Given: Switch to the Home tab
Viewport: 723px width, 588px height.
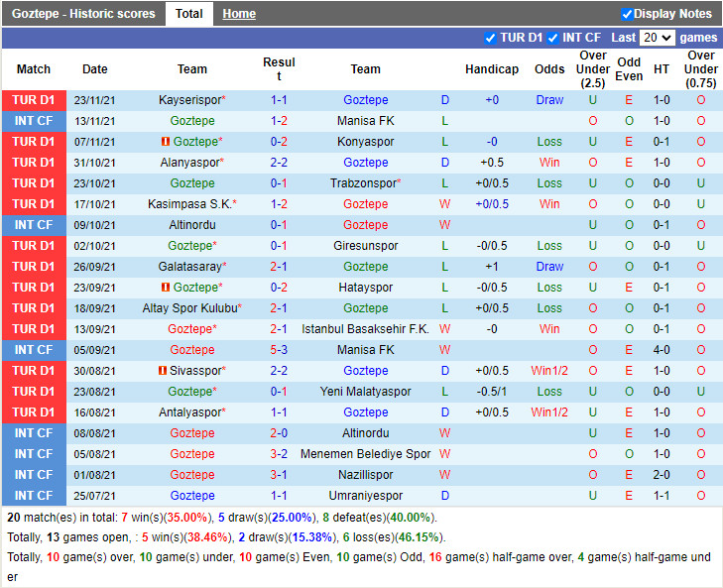Looking at the screenshot, I should pyautogui.click(x=238, y=14).
